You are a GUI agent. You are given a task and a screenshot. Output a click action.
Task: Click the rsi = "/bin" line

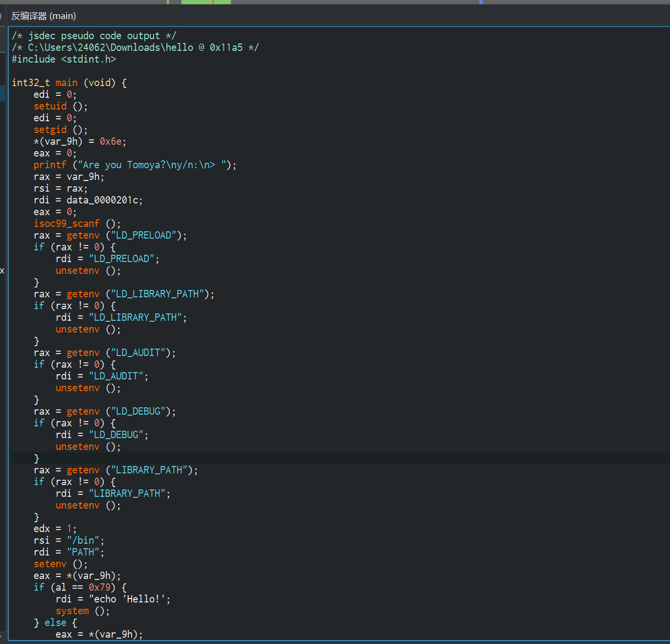[69, 540]
